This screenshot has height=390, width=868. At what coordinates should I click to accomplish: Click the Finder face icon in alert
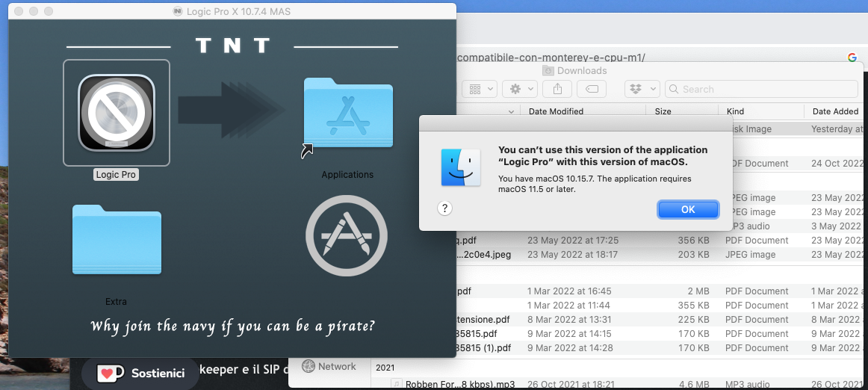pyautogui.click(x=461, y=167)
